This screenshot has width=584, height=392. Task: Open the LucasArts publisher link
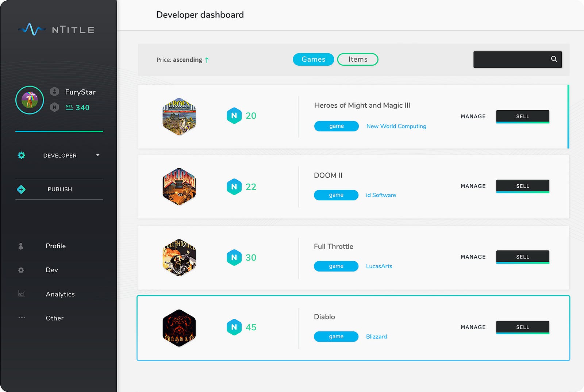(379, 266)
